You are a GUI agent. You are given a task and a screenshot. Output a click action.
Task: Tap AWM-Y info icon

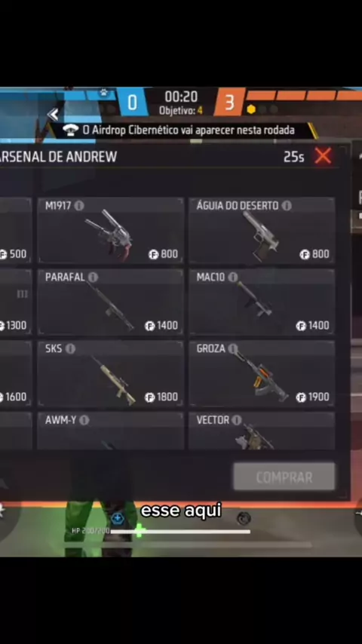click(84, 420)
